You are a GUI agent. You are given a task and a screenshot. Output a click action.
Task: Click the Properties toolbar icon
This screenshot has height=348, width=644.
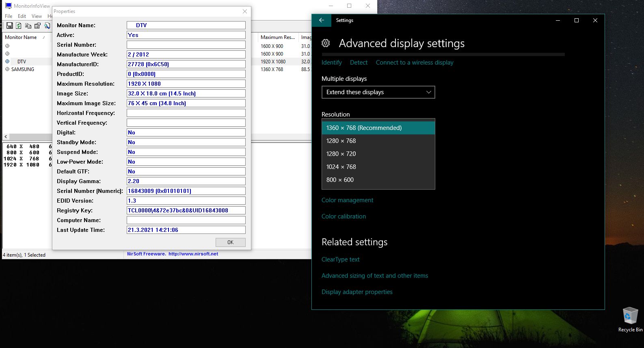(x=37, y=26)
